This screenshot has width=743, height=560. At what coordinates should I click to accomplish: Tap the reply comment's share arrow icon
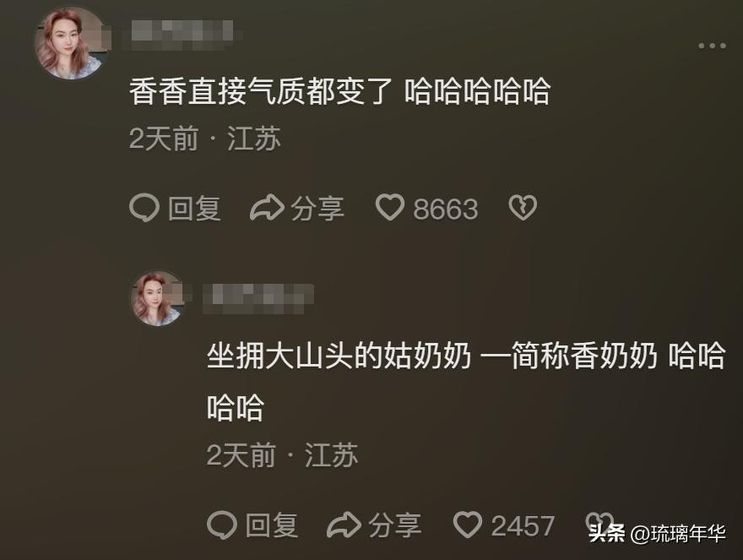click(344, 525)
